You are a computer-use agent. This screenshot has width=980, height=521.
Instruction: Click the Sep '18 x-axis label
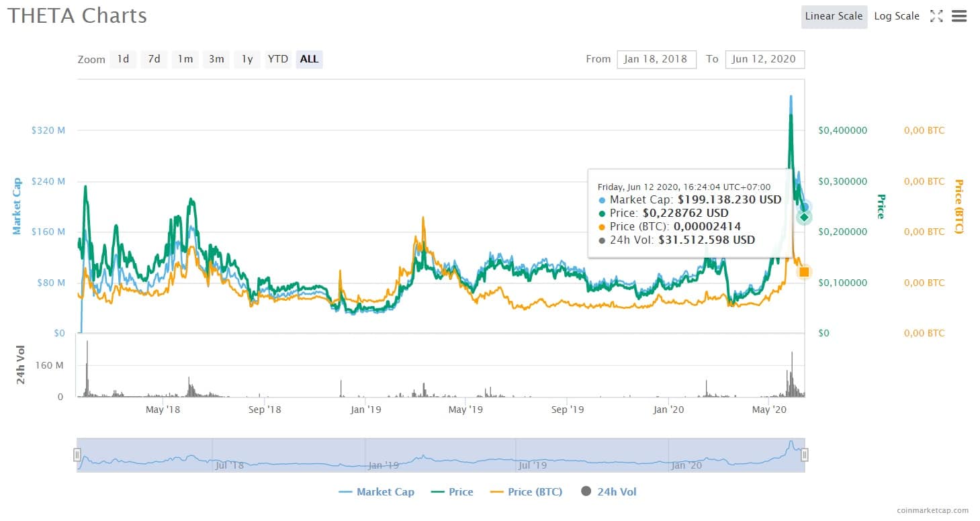tap(265, 409)
